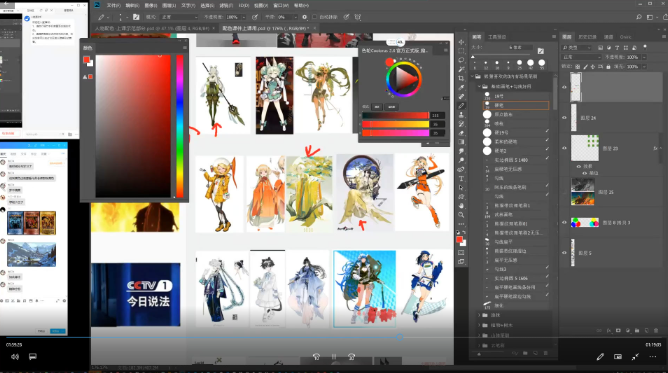Select the Eyedropper tool
The image size is (668, 373).
pos(461,87)
